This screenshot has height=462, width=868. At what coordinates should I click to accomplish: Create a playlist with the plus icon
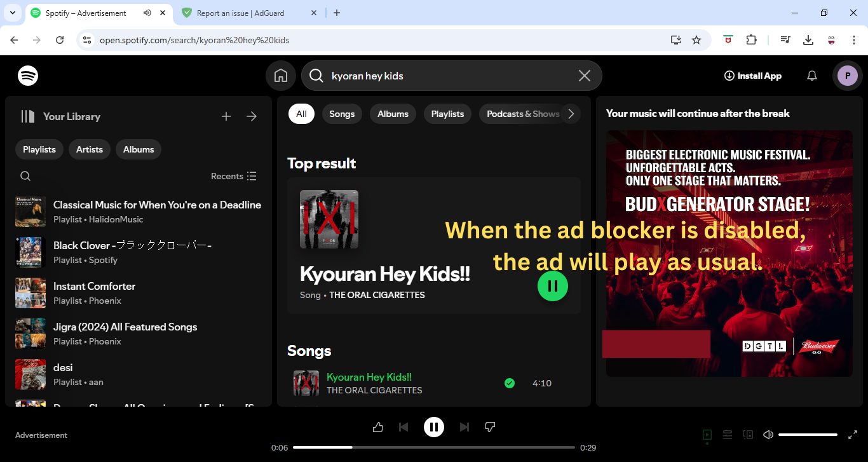(x=226, y=116)
